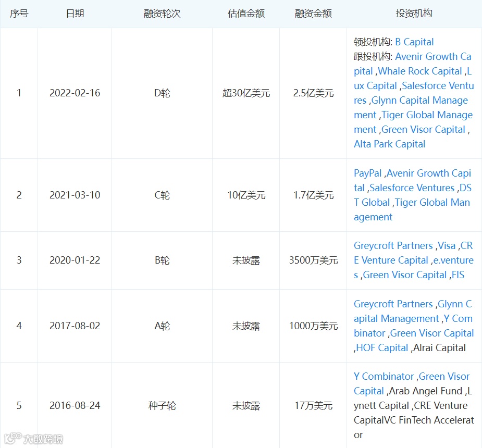Open the Visa investor link
The height and width of the screenshot is (448, 482).
tap(447, 245)
